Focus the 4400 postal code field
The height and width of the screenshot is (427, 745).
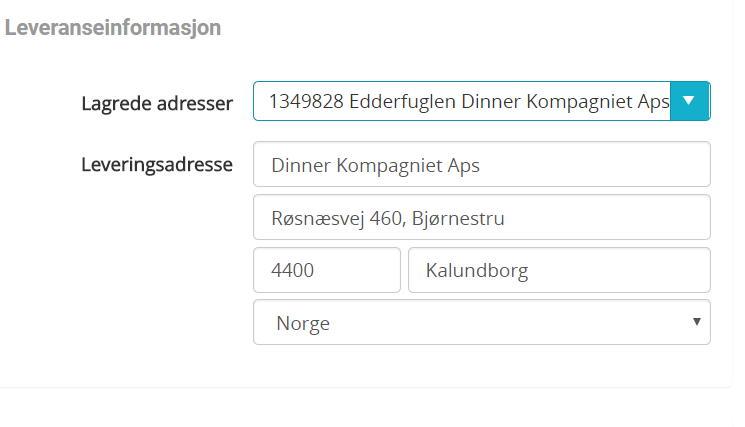[x=326, y=270]
